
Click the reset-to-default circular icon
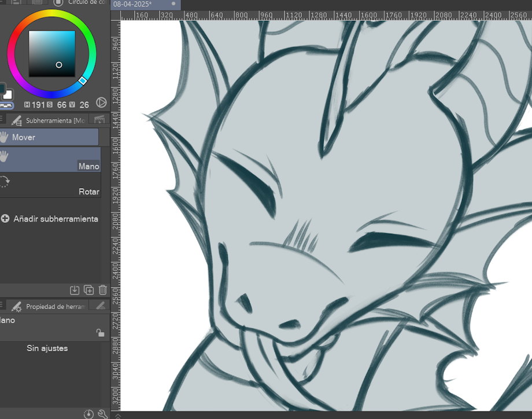click(x=88, y=414)
